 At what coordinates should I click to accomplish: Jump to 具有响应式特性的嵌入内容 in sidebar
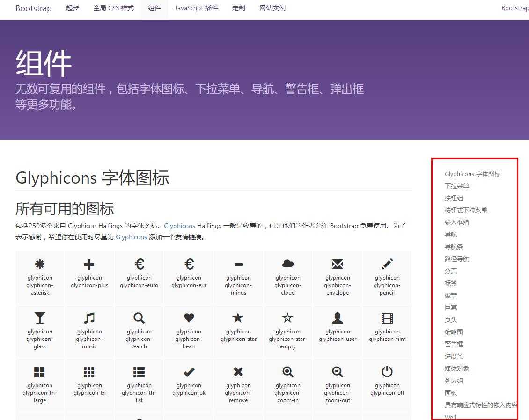click(x=481, y=405)
